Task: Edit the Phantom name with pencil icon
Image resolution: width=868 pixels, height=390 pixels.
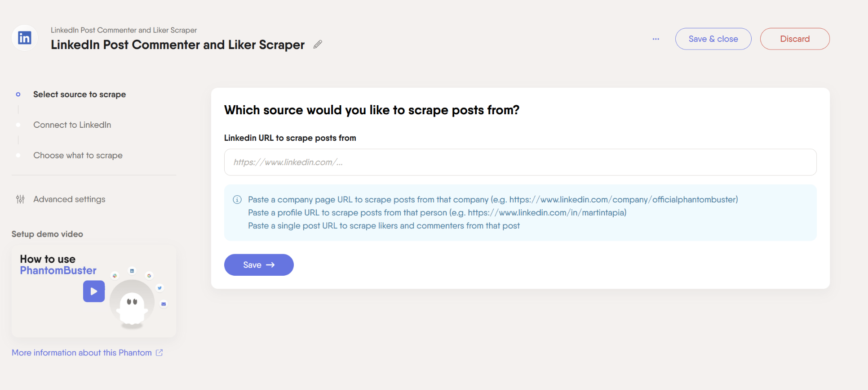Action: point(318,45)
